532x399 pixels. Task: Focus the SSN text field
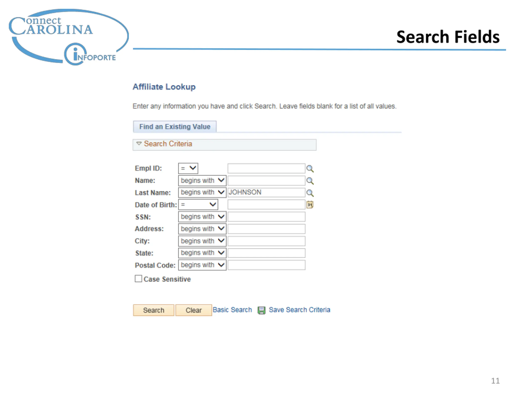tap(266, 217)
